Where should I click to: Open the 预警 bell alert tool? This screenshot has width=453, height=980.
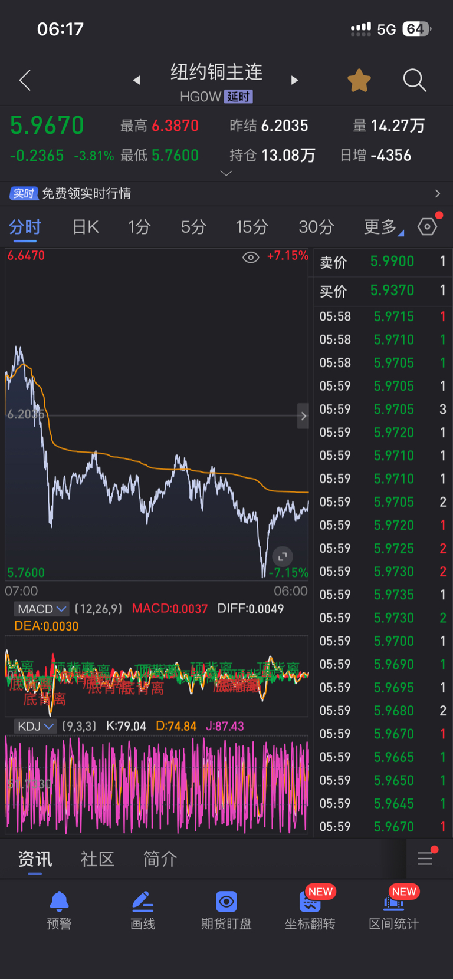pyautogui.click(x=59, y=910)
